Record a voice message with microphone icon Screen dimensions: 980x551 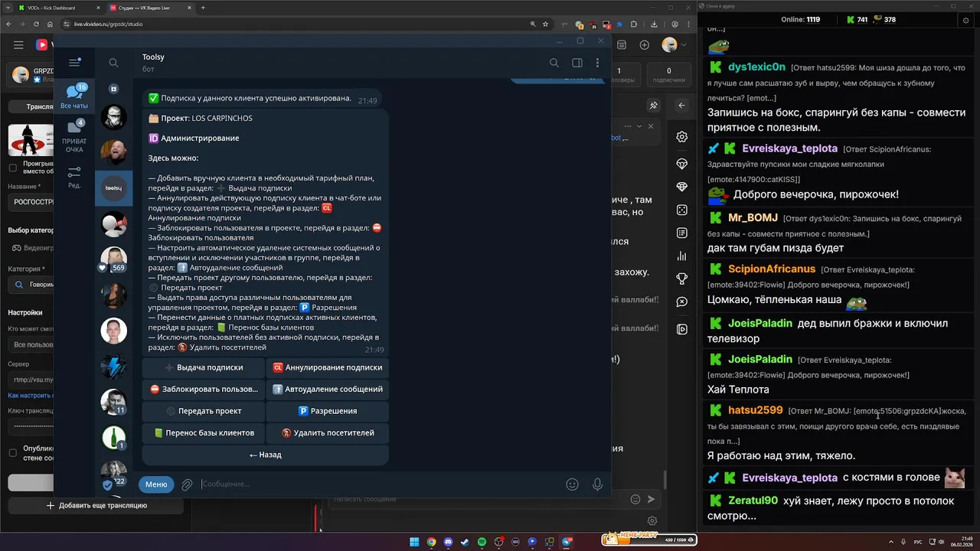(x=597, y=484)
